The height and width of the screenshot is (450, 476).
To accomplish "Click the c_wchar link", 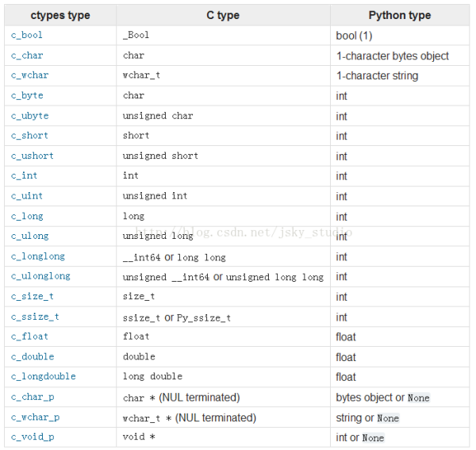I will 29,75.
